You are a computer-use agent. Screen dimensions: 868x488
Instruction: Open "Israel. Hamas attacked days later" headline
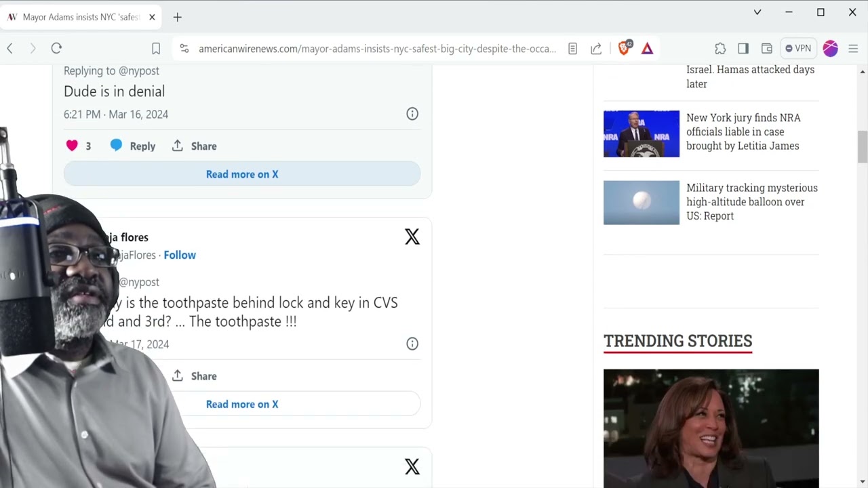click(x=751, y=77)
